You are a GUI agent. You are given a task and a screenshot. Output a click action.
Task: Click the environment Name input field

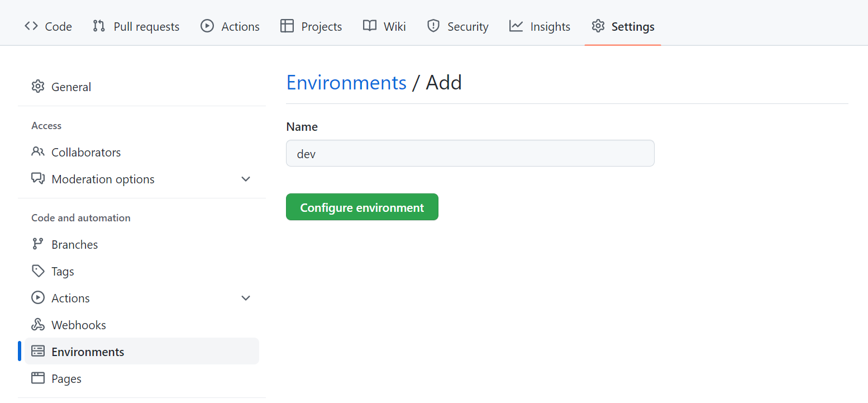point(470,153)
